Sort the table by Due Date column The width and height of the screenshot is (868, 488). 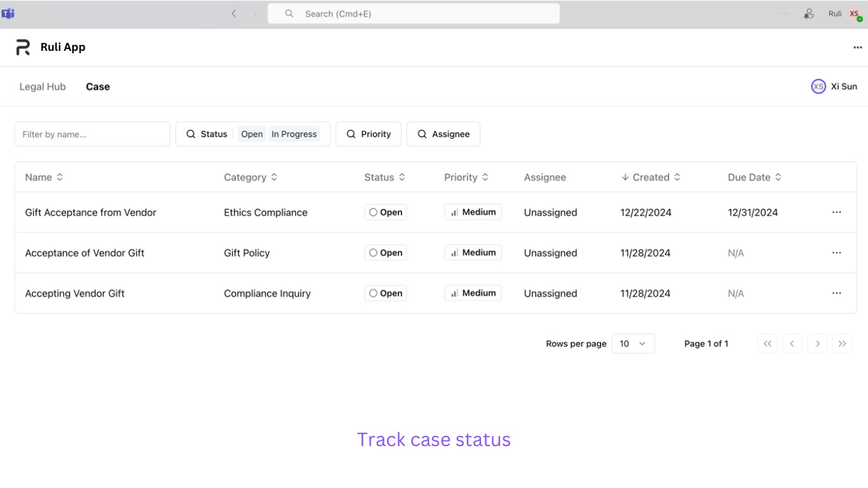pyautogui.click(x=755, y=177)
